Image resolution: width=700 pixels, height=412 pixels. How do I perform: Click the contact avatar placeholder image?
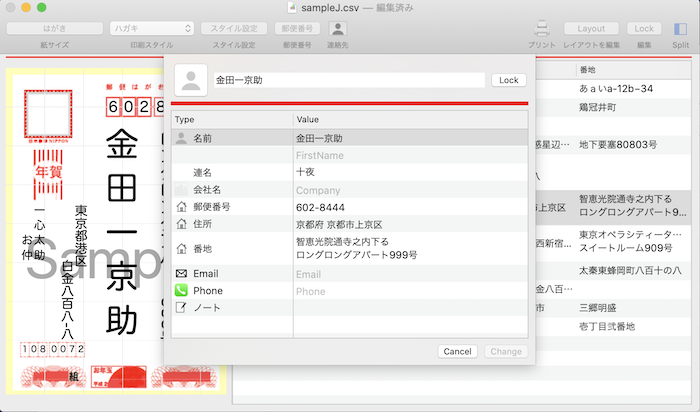(x=191, y=80)
